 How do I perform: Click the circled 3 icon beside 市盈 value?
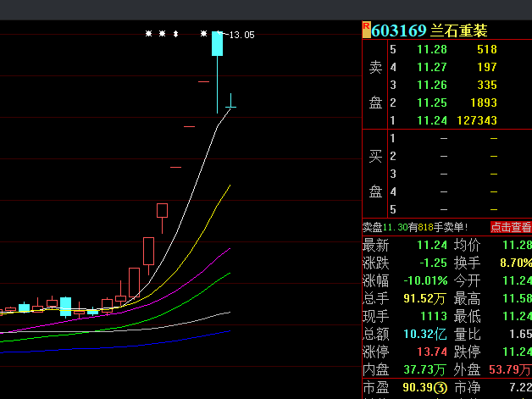point(441,387)
